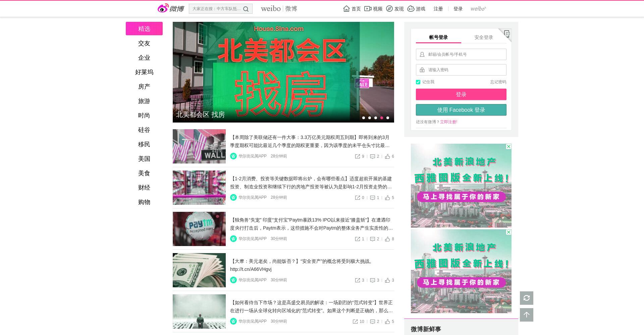Select 交友 category in sidebar

tap(144, 43)
